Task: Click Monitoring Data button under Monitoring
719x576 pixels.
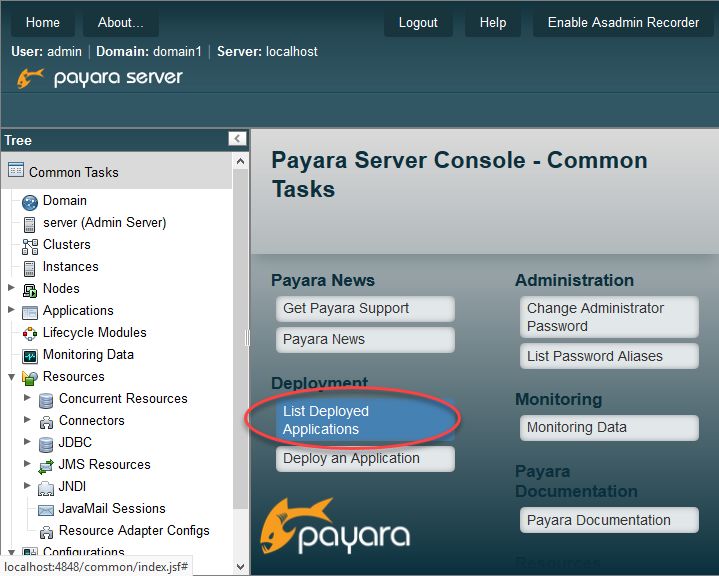Action: click(609, 427)
